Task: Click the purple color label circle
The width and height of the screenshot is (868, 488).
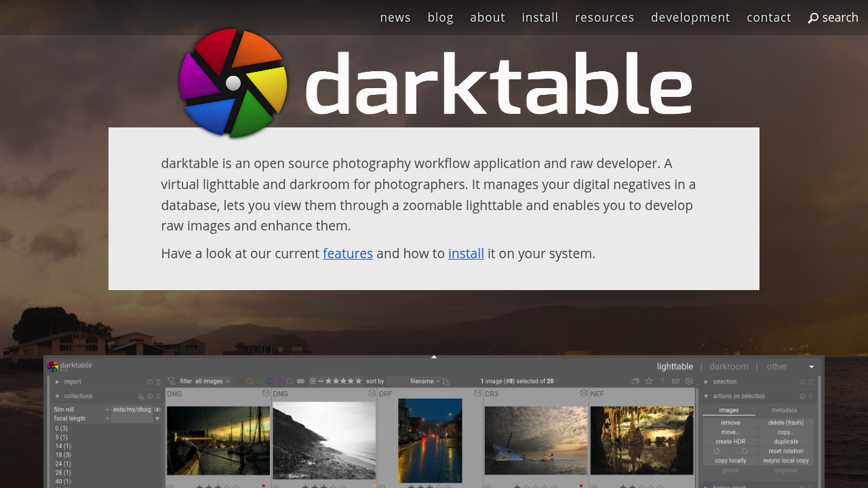Action: point(280,382)
